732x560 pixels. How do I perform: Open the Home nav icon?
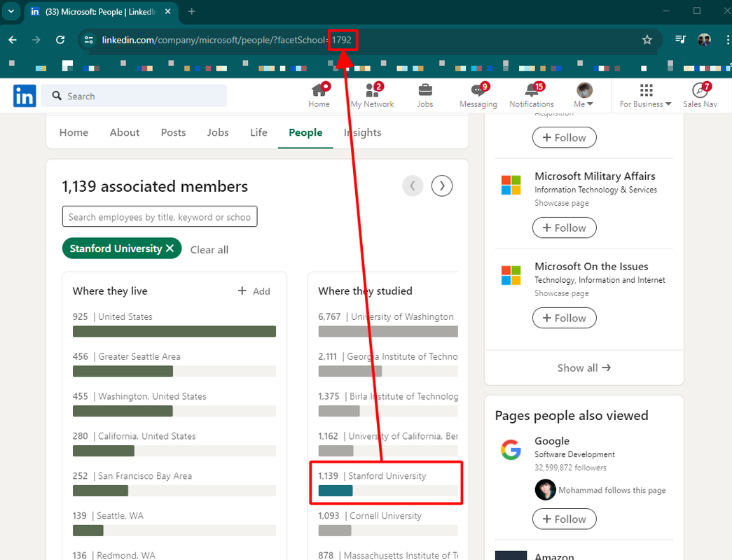319,90
